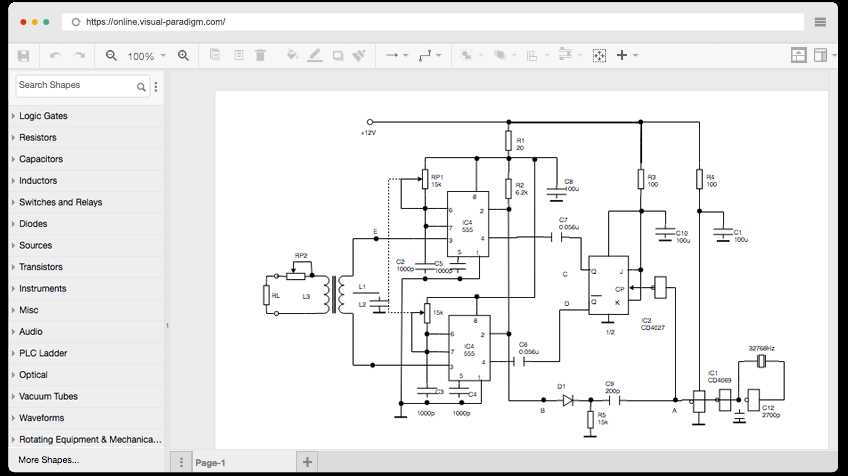Open the plus insert dropdown

pos(627,56)
